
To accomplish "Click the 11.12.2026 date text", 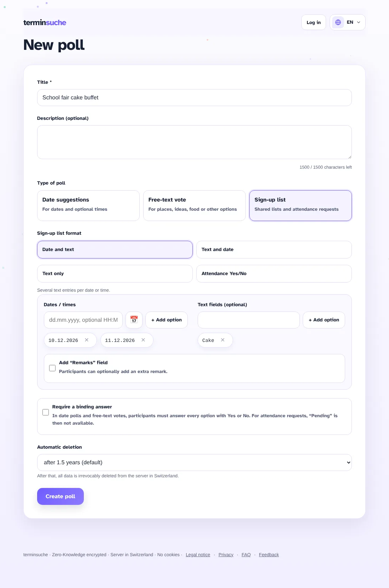I will 120,340.
